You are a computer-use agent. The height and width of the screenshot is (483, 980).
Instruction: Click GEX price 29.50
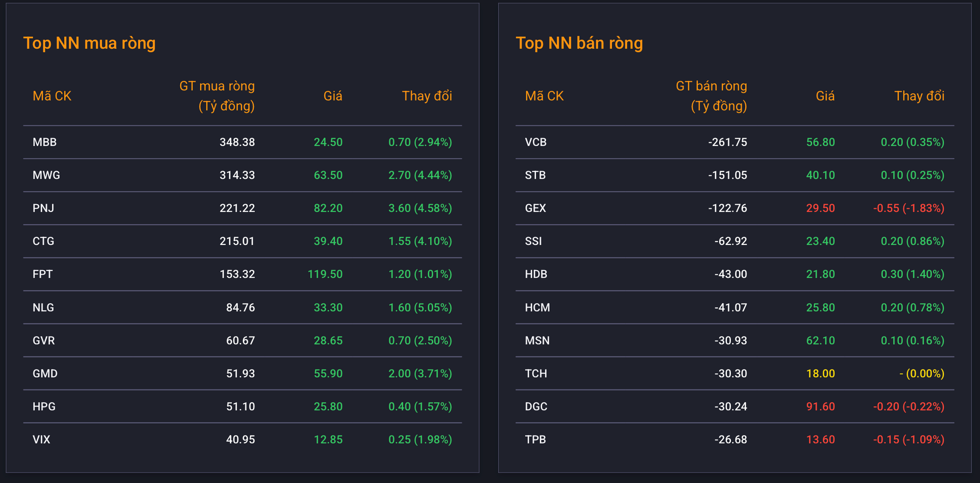click(x=821, y=208)
